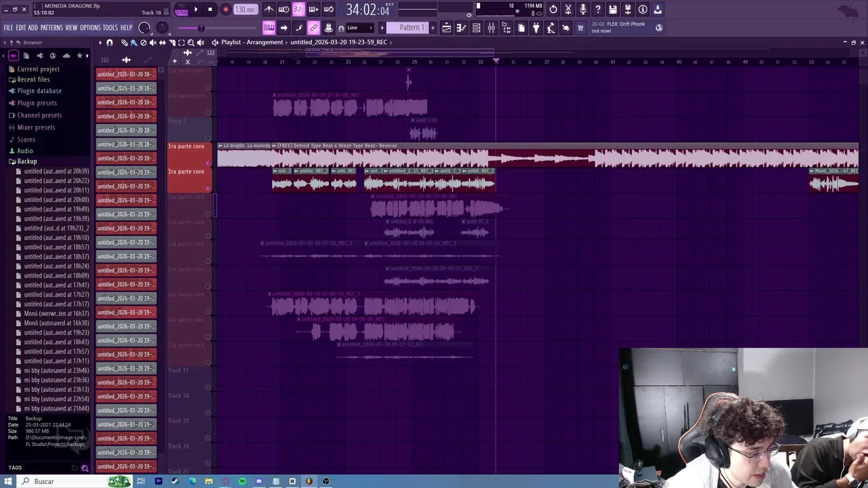
Task: Select the playlist Mute tool
Action: (153, 43)
